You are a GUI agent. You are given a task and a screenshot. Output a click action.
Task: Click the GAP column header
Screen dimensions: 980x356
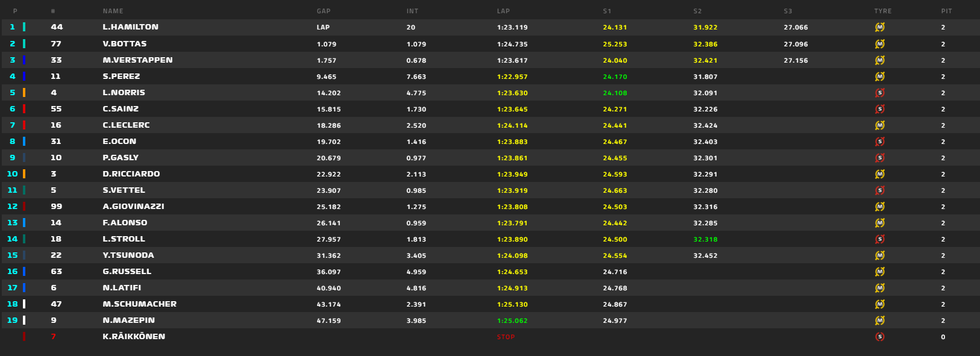tap(324, 11)
